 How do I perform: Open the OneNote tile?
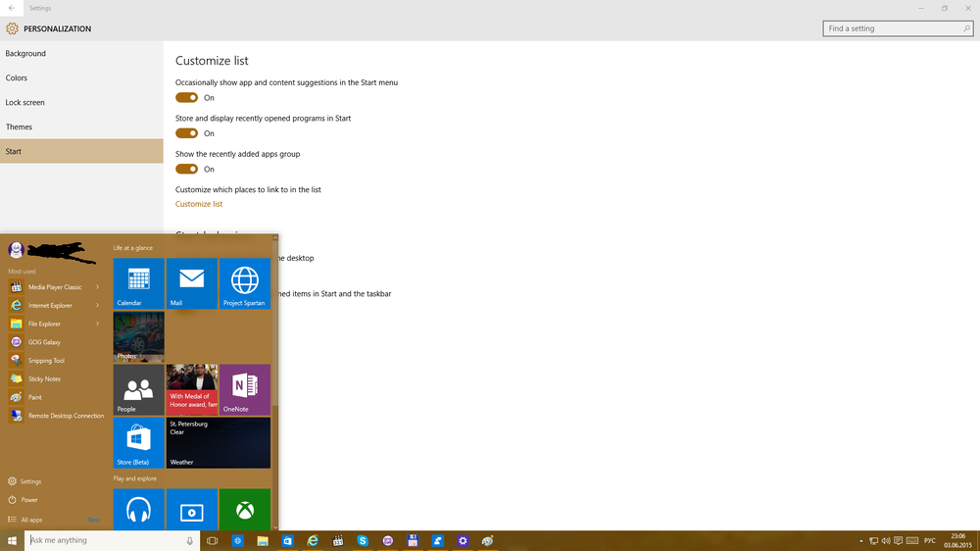pyautogui.click(x=244, y=389)
